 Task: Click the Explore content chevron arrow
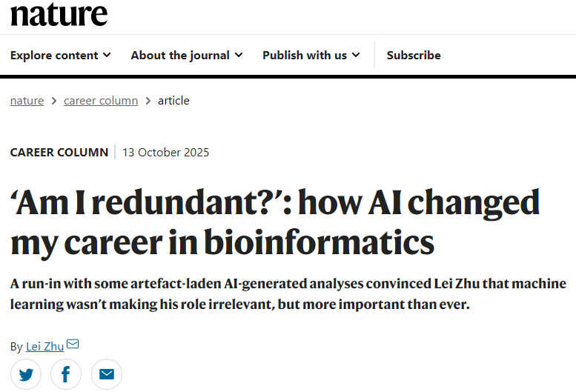pos(107,55)
